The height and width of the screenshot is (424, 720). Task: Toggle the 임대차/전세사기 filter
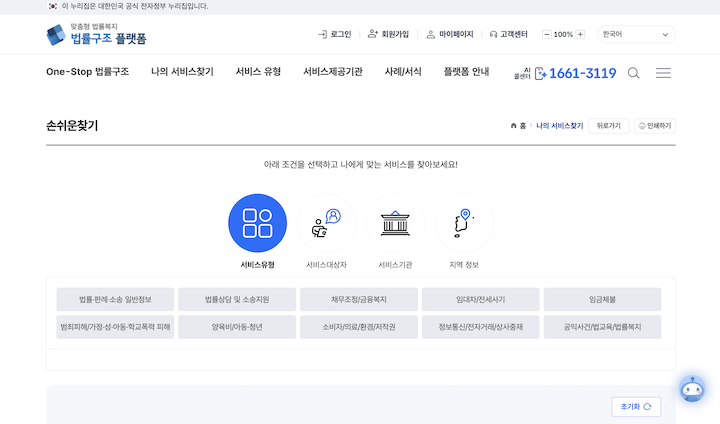(481, 300)
